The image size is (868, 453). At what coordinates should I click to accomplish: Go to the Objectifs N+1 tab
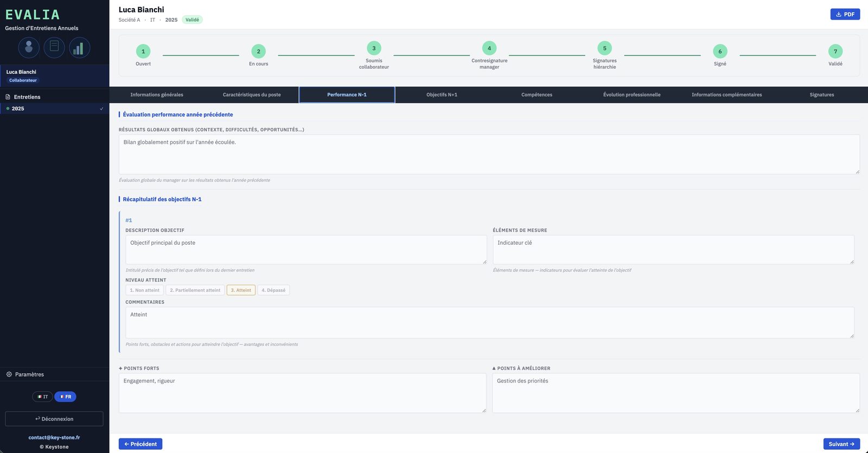coord(442,95)
